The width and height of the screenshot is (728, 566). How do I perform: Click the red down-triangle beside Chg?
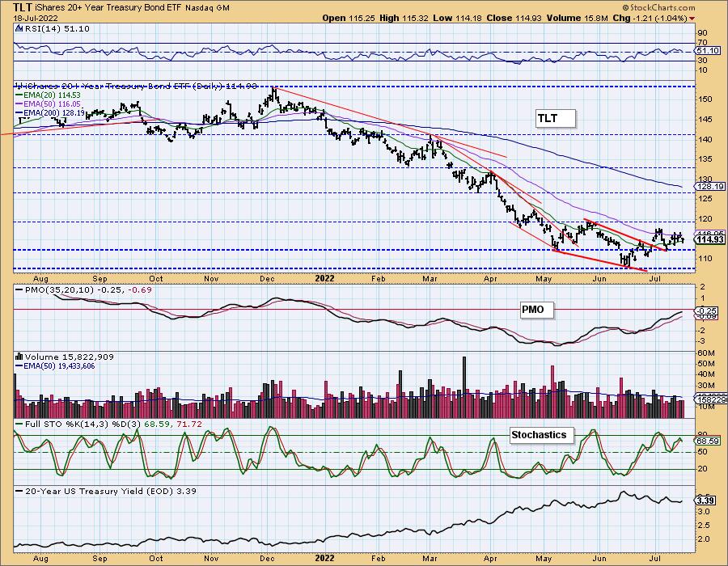[692, 19]
